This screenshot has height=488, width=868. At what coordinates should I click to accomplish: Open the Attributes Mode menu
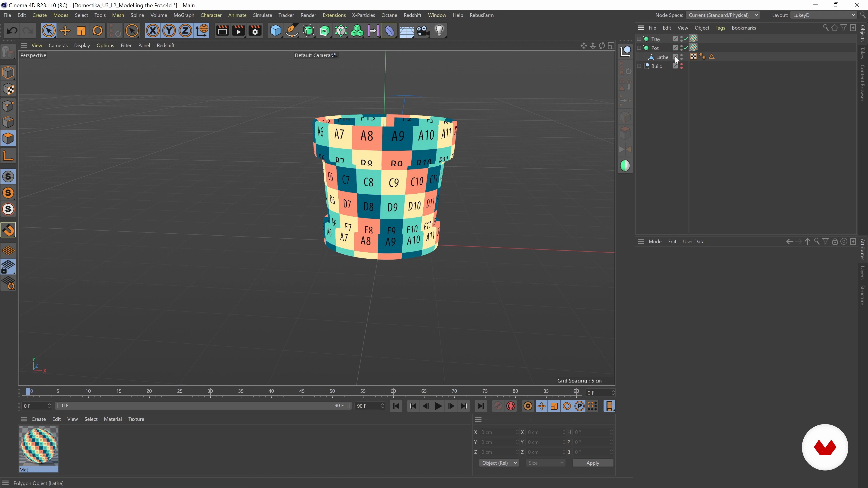point(655,242)
